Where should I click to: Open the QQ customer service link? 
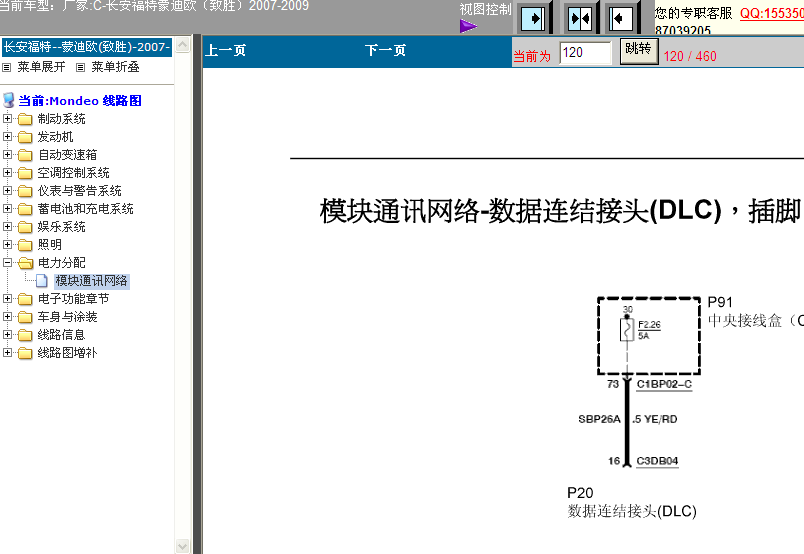[x=772, y=14]
